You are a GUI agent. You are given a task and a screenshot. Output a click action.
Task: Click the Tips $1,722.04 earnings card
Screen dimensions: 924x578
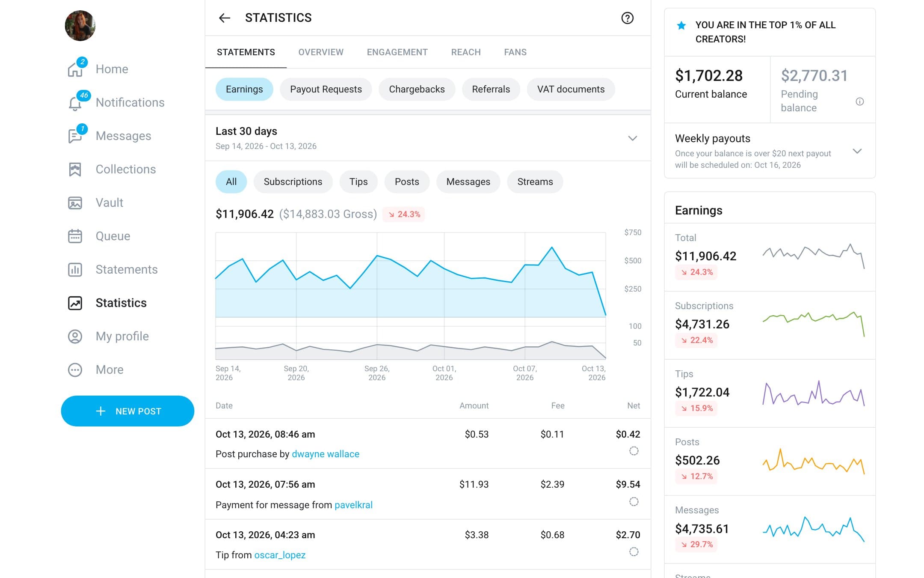coord(770,393)
